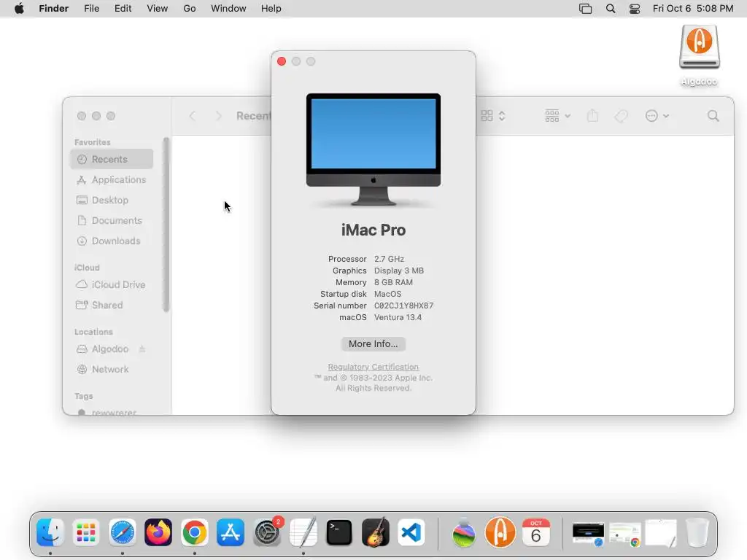The image size is (747, 560).
Task: Go forward in Finder window
Action: [218, 116]
